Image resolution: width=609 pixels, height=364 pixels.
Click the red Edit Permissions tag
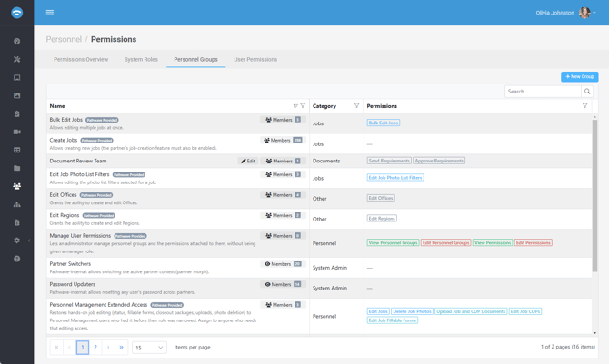[x=534, y=243]
